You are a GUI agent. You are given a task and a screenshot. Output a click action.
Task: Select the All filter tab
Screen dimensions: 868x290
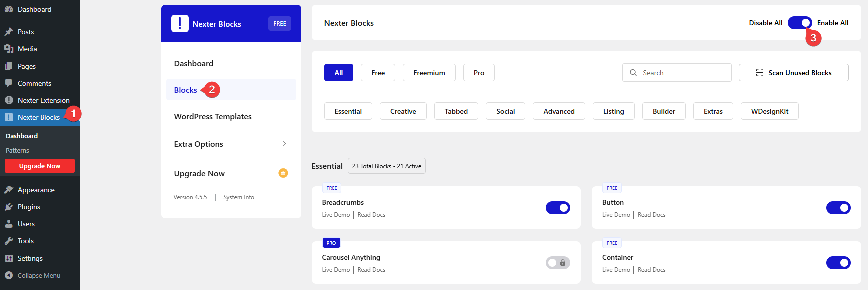coord(339,73)
